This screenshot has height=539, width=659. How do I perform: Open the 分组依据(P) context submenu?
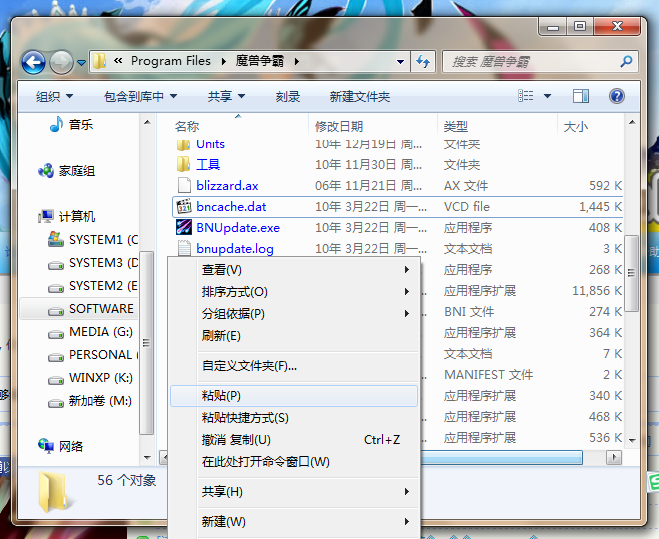coord(294,314)
